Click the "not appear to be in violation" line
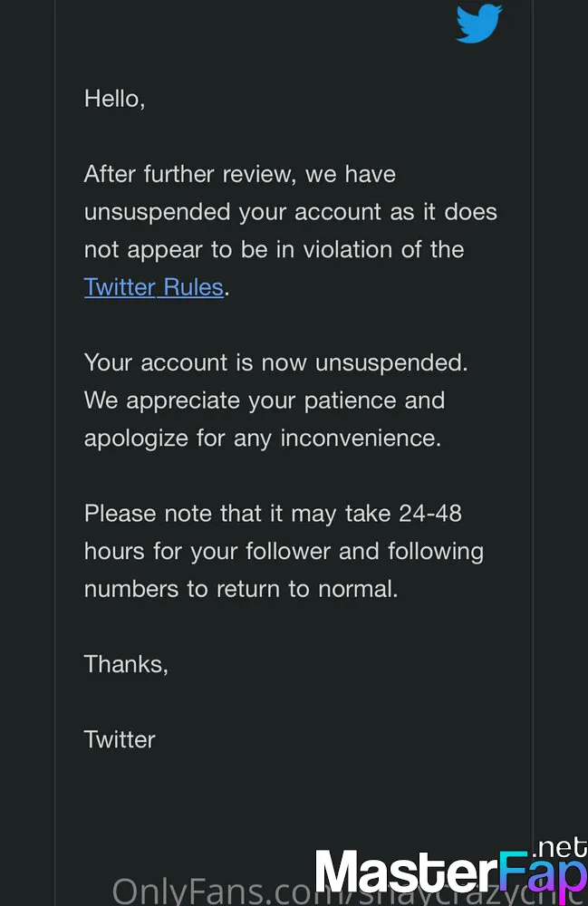 (x=274, y=250)
